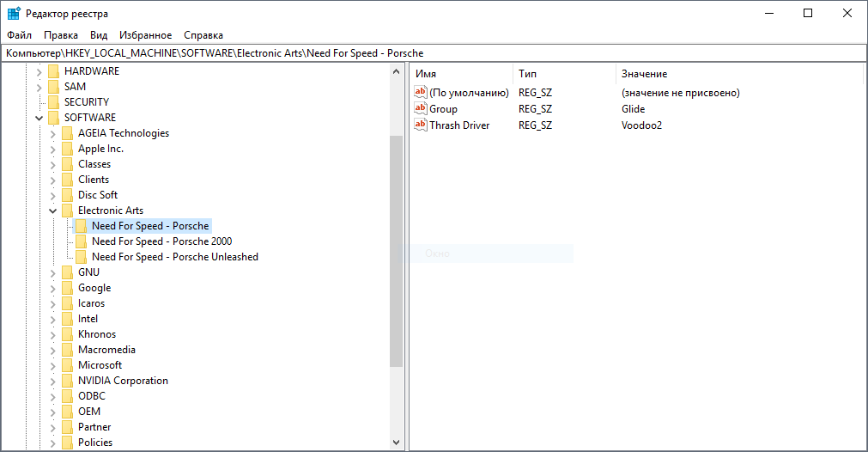Sort values by the Имя column header
This screenshot has height=452, width=868.
tap(462, 74)
